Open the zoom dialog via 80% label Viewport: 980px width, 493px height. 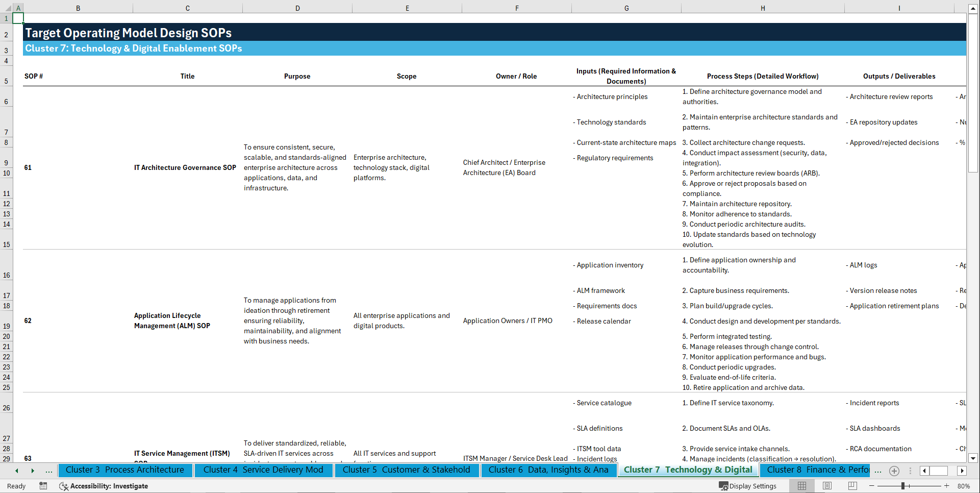(x=963, y=486)
